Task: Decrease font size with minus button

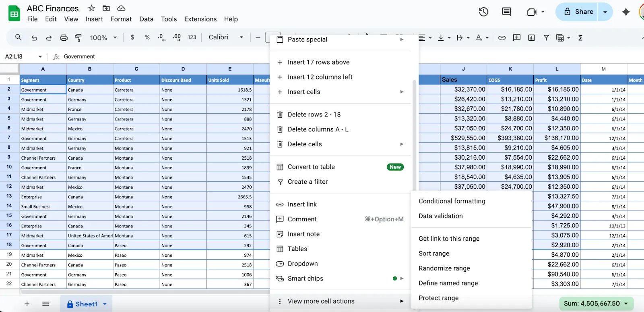Action: point(258,37)
